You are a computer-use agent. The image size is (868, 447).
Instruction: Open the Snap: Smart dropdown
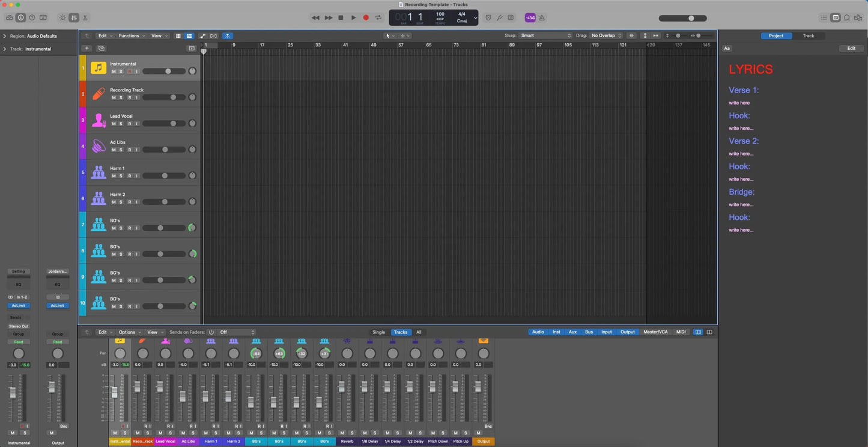(544, 35)
